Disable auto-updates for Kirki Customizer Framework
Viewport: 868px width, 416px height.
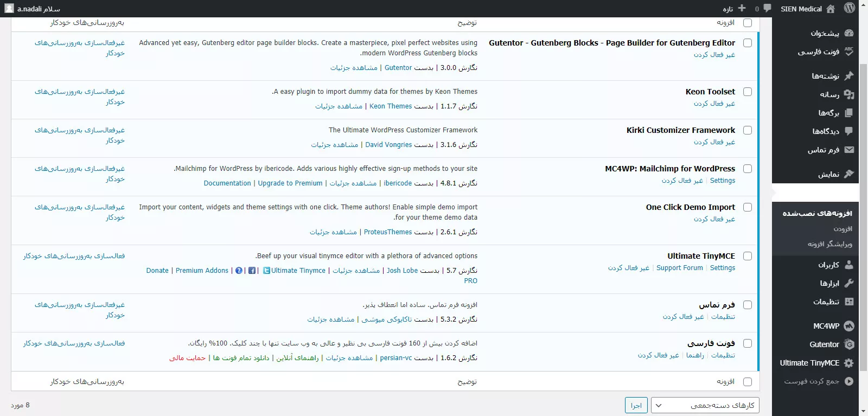click(80, 135)
